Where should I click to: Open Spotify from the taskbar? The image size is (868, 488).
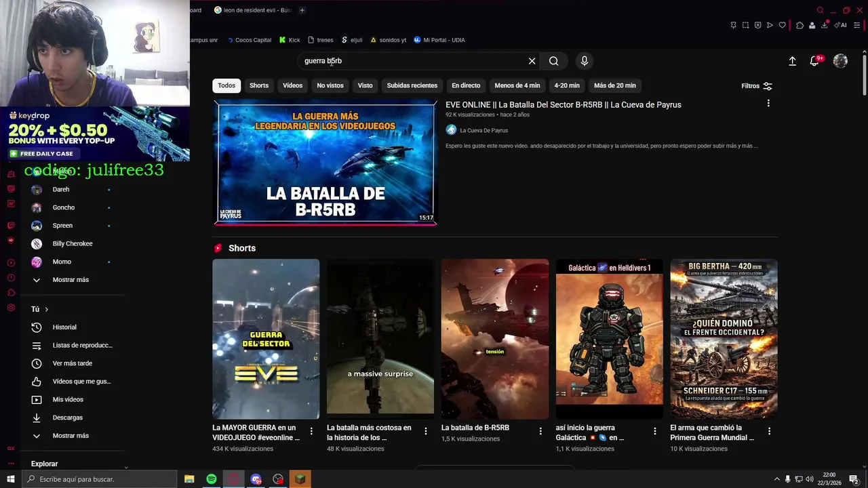212,479
